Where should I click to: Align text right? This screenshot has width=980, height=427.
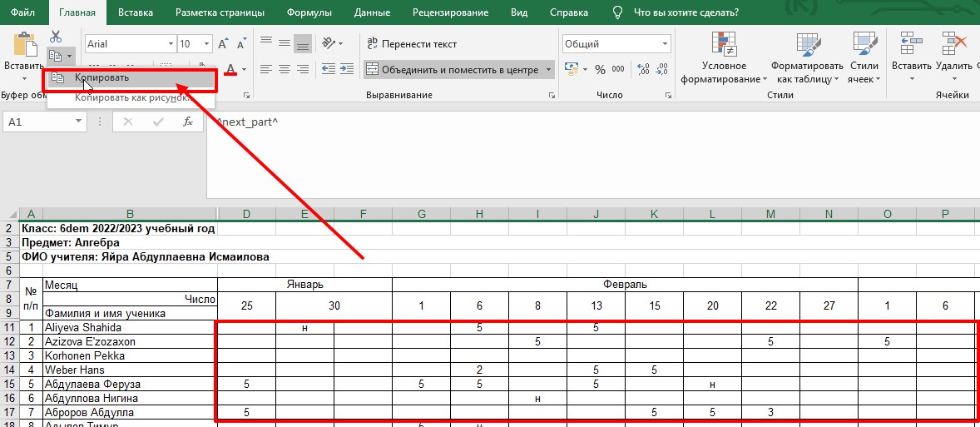303,69
